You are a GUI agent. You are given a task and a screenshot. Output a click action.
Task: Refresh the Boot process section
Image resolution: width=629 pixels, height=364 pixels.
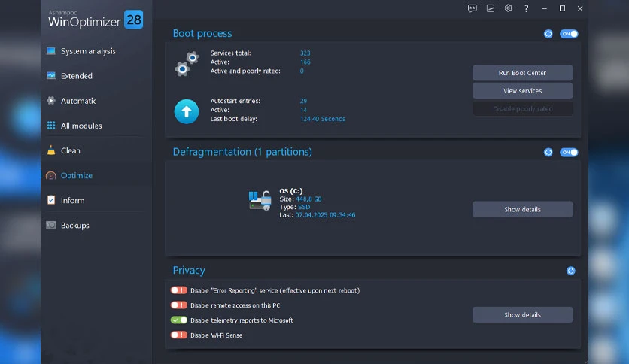click(548, 34)
